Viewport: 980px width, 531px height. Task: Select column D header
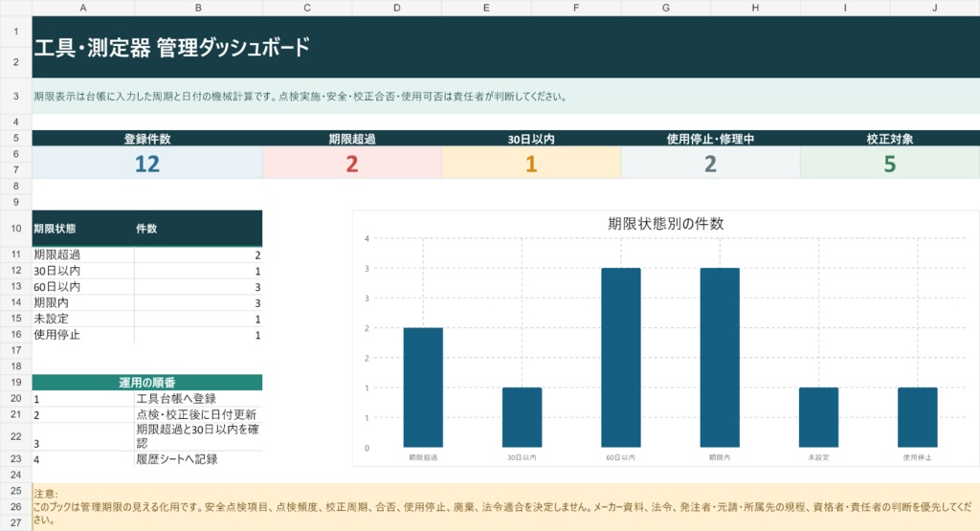point(397,8)
